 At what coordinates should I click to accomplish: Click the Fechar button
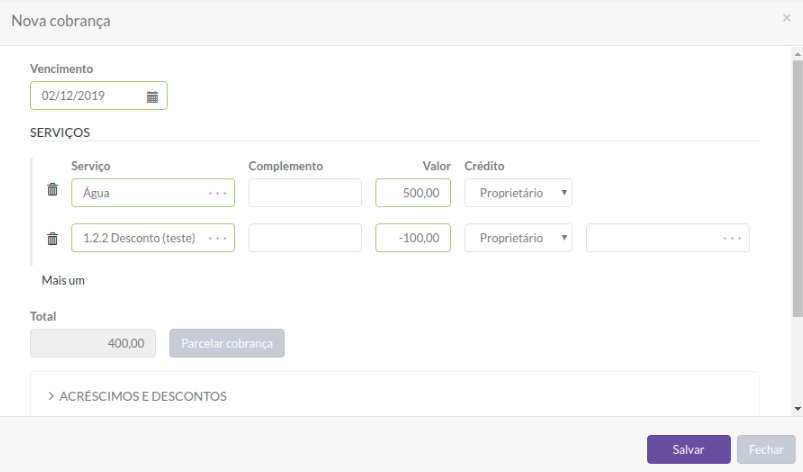pos(766,449)
